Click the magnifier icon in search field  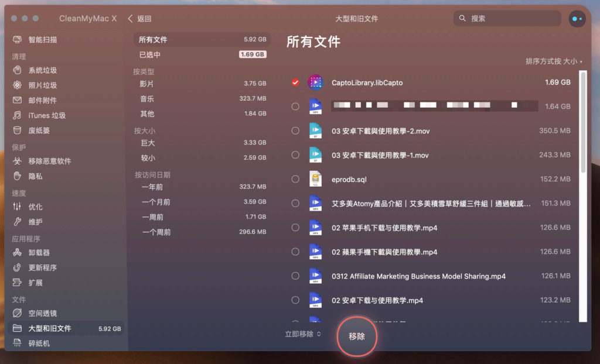[462, 18]
